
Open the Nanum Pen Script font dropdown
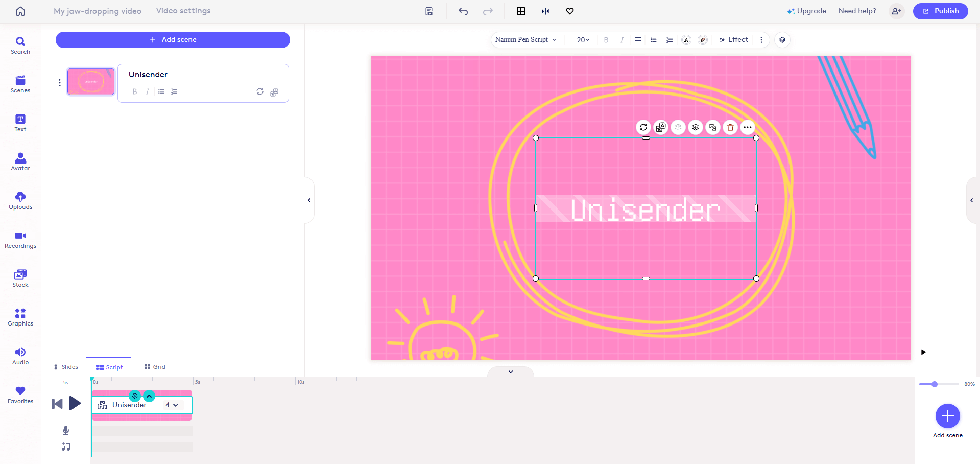point(525,40)
